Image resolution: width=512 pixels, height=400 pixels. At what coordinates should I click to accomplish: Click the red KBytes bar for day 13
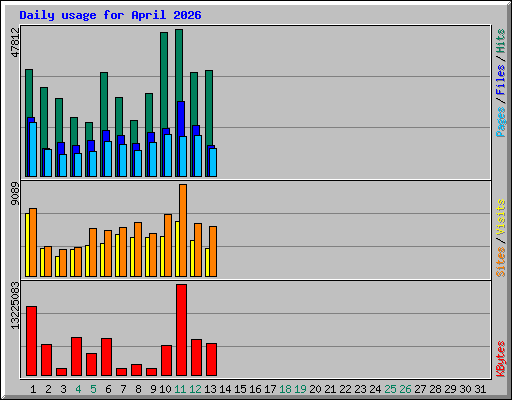pos(211,359)
